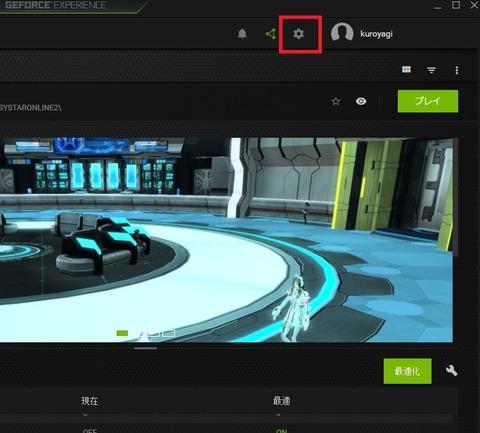Open the game filter options
The height and width of the screenshot is (433, 480).
tap(431, 70)
